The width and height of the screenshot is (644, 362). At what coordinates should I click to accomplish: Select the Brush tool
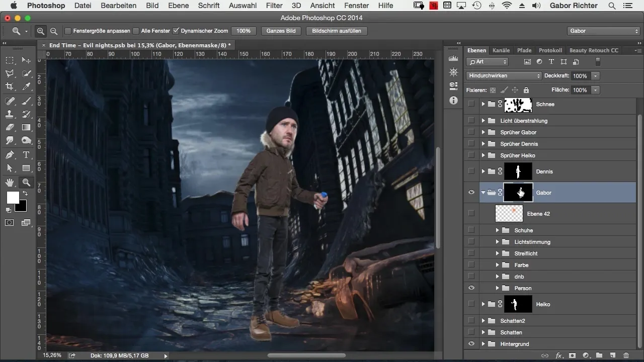[26, 101]
